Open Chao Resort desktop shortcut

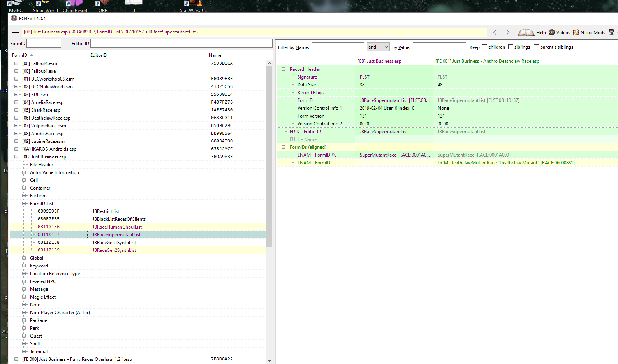tap(75, 6)
